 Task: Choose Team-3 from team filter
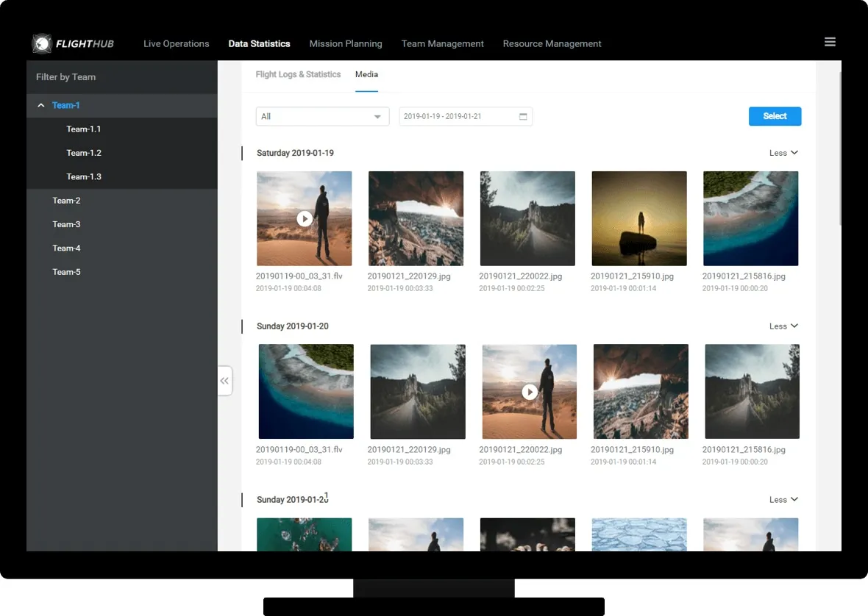click(x=66, y=224)
